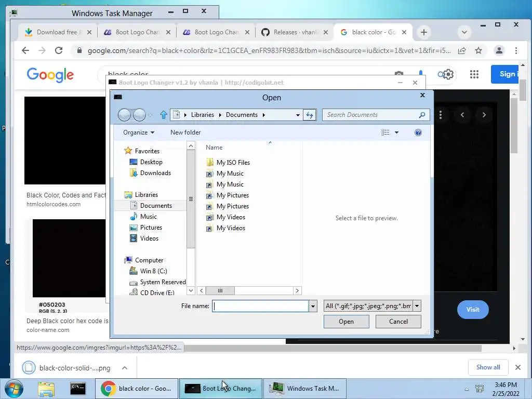Viewport: 532px width, 399px height.
Task: Bookmark page with the star icon
Action: pyautogui.click(x=478, y=50)
